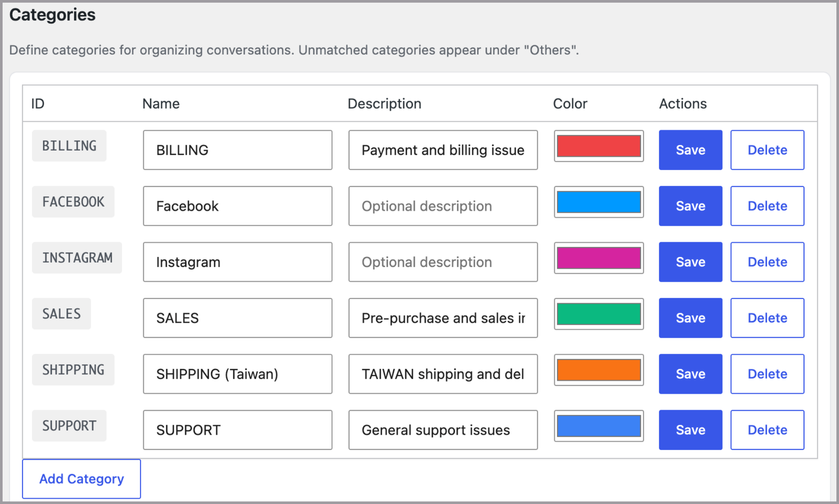Image resolution: width=839 pixels, height=504 pixels.
Task: Edit the orange color swatch for SHIPPING
Action: (599, 370)
